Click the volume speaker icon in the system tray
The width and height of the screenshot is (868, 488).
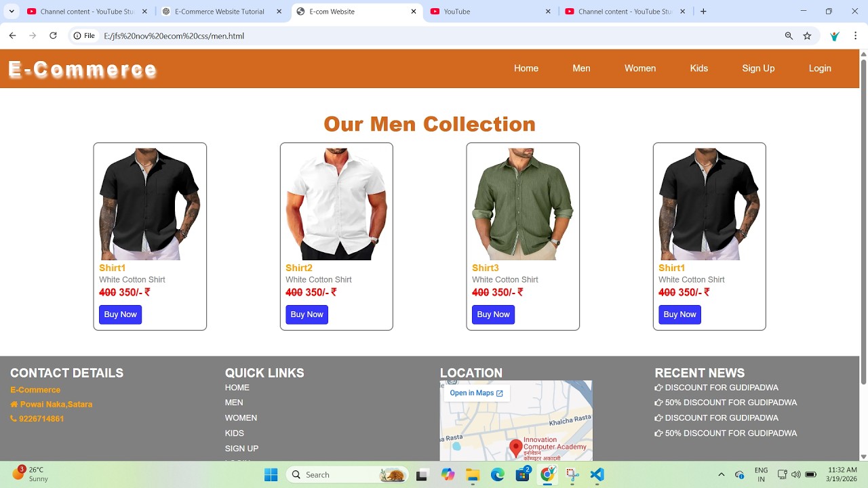tap(795, 474)
